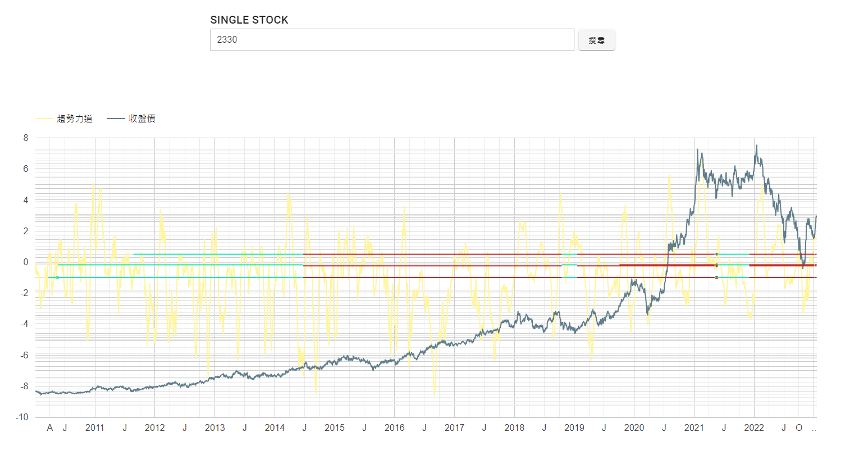Pick the 2020 tick label on the x-axis
This screenshot has height=464, width=868.
634,428
